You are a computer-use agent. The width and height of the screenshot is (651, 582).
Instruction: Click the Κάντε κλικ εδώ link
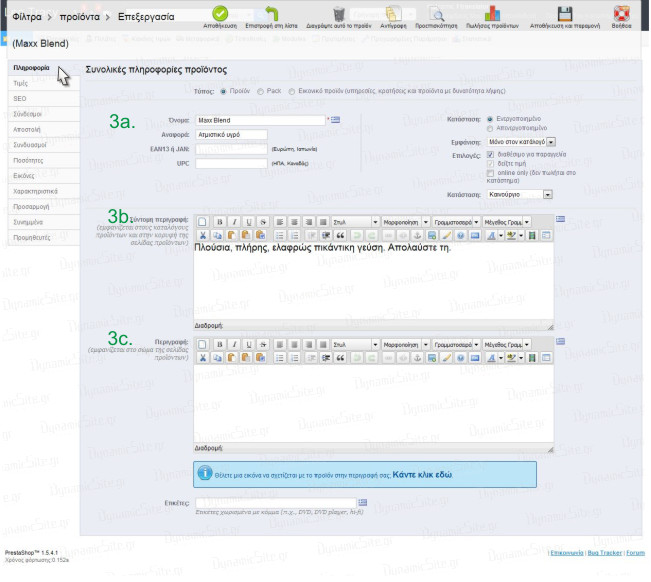[x=422, y=474]
